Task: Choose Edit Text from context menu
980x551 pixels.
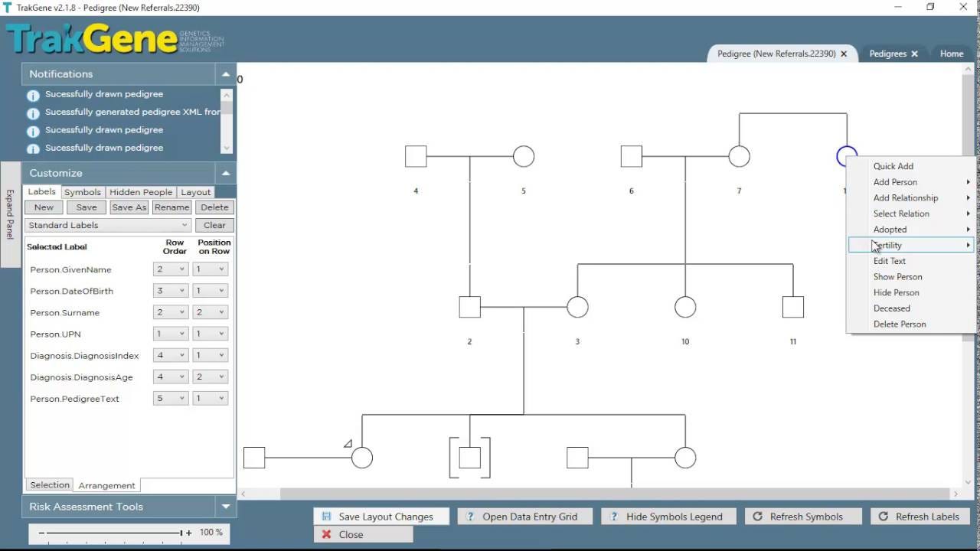Action: click(911, 261)
